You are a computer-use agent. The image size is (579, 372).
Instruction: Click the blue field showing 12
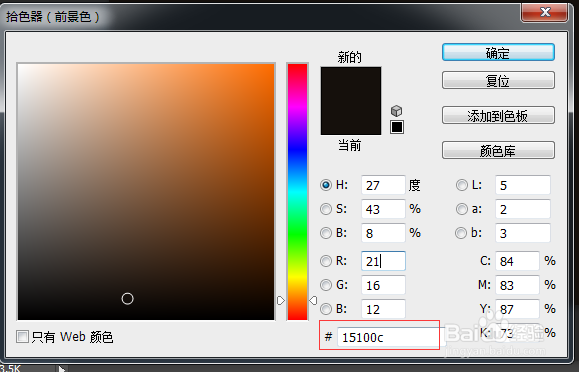coord(383,309)
